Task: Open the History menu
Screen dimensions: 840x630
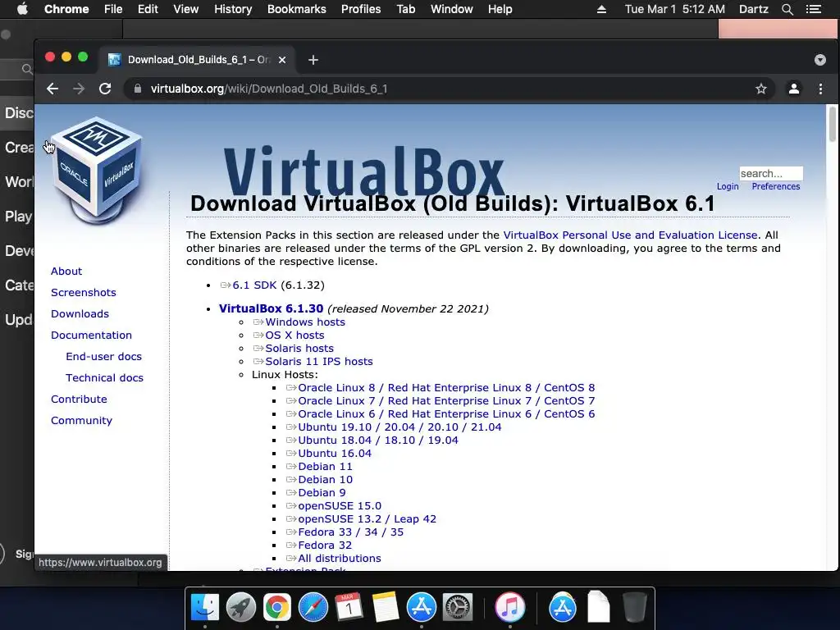Action: (x=233, y=9)
